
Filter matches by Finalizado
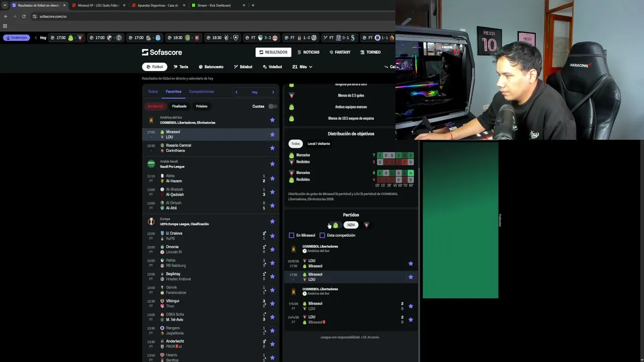pyautogui.click(x=179, y=107)
